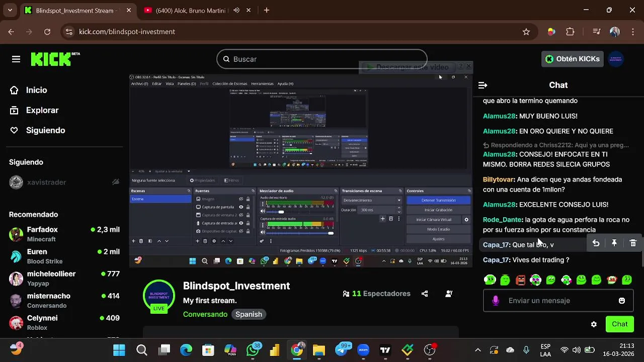Toggle visibility of Captura de ventana 2
This screenshot has width=644, height=362.
coord(241,215)
